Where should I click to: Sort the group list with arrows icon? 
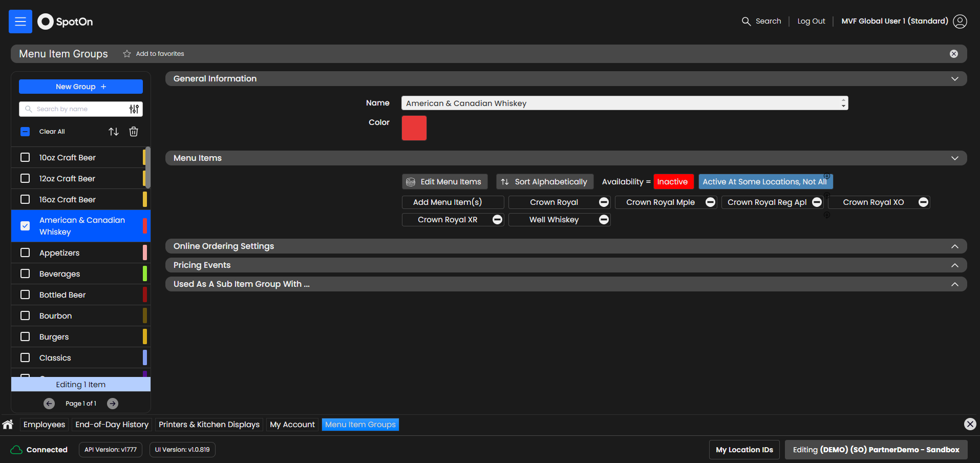114,132
